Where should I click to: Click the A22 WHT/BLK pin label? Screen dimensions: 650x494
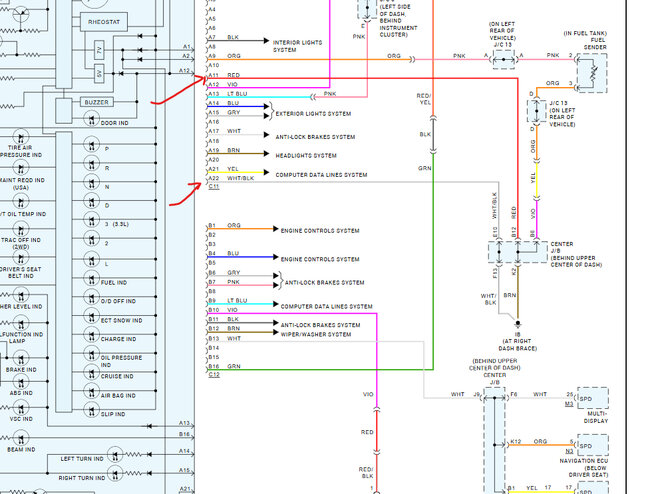pyautogui.click(x=231, y=178)
